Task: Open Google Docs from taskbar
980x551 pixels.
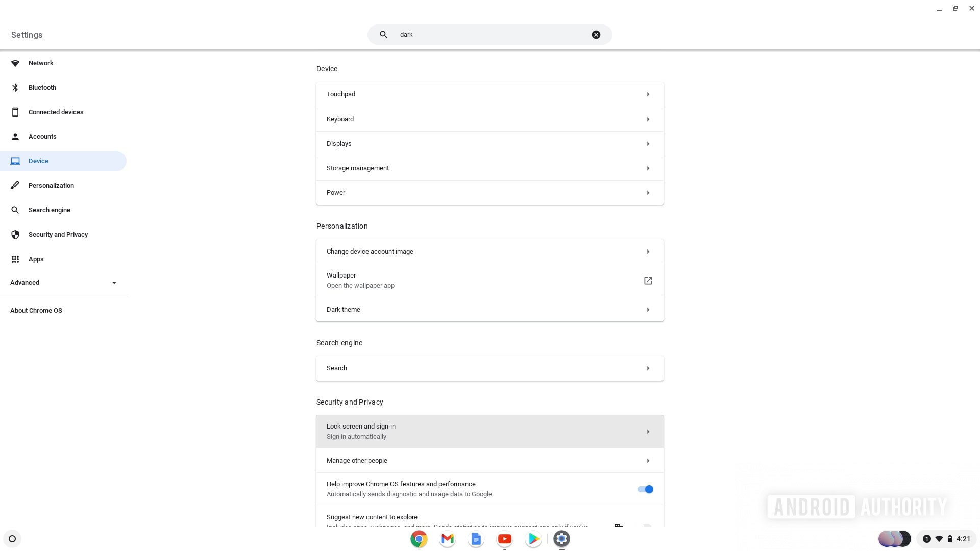Action: [x=476, y=538]
